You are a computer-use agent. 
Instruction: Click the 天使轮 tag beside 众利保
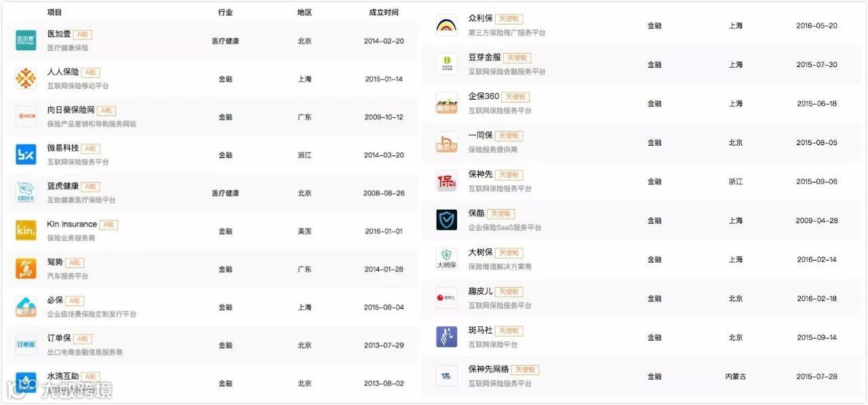pyautogui.click(x=509, y=19)
